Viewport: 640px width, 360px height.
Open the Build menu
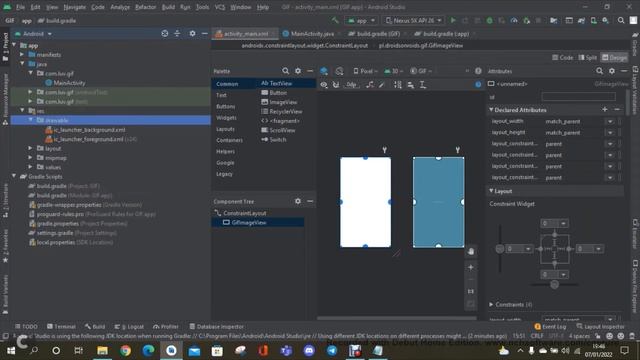coord(168,7)
